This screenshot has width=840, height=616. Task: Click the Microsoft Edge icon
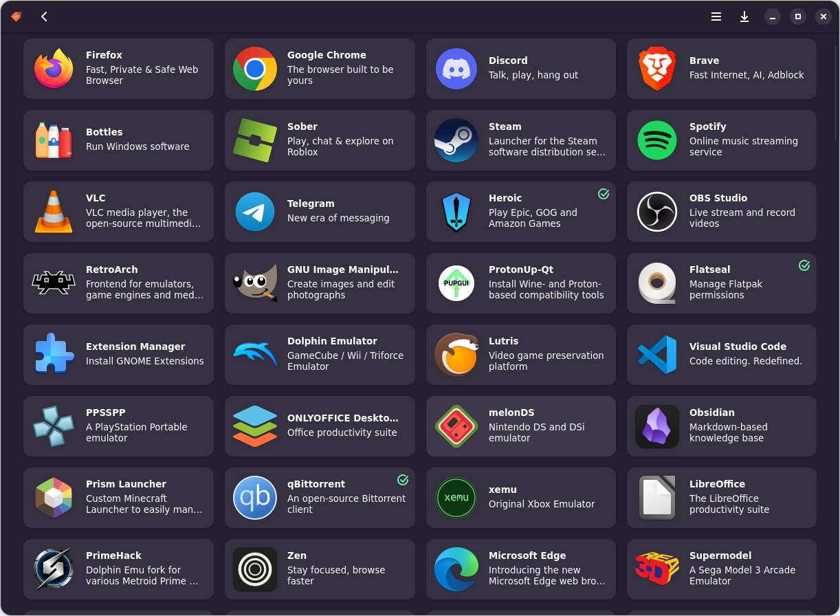456,569
